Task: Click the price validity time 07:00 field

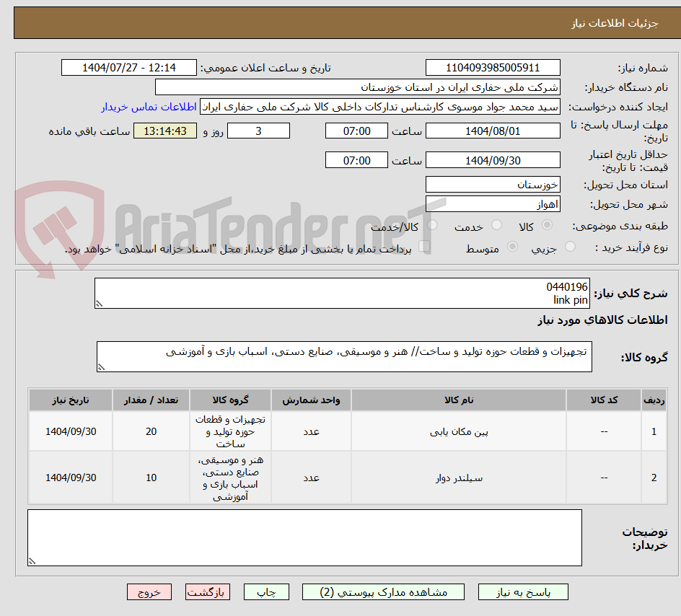Action: coord(356,160)
